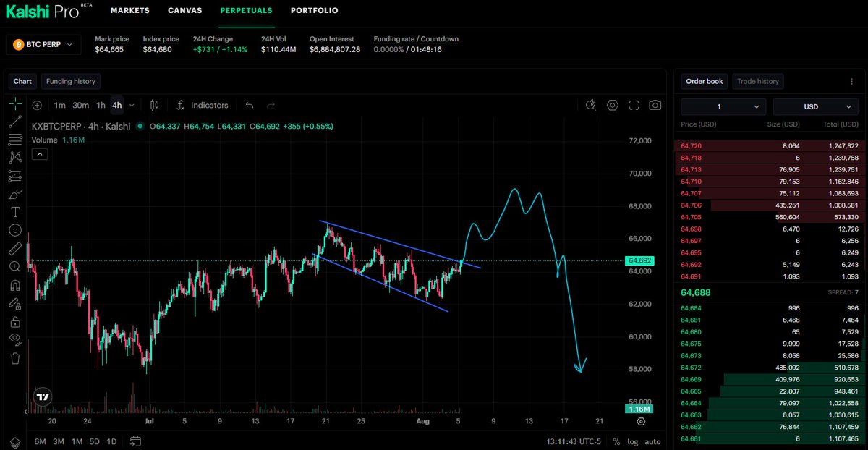Toggle magnet mode snapping

(x=15, y=285)
